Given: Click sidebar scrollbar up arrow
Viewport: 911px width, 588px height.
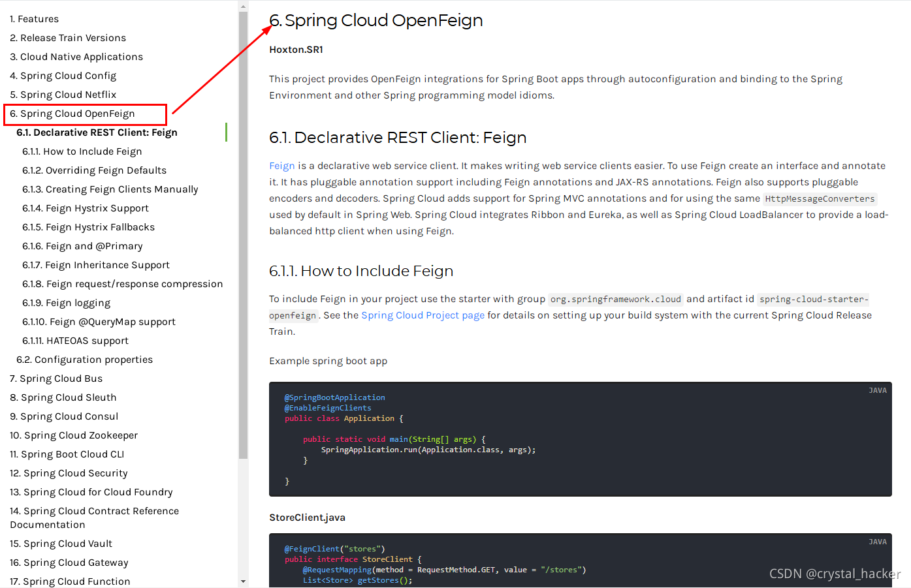Looking at the screenshot, I should [243, 7].
